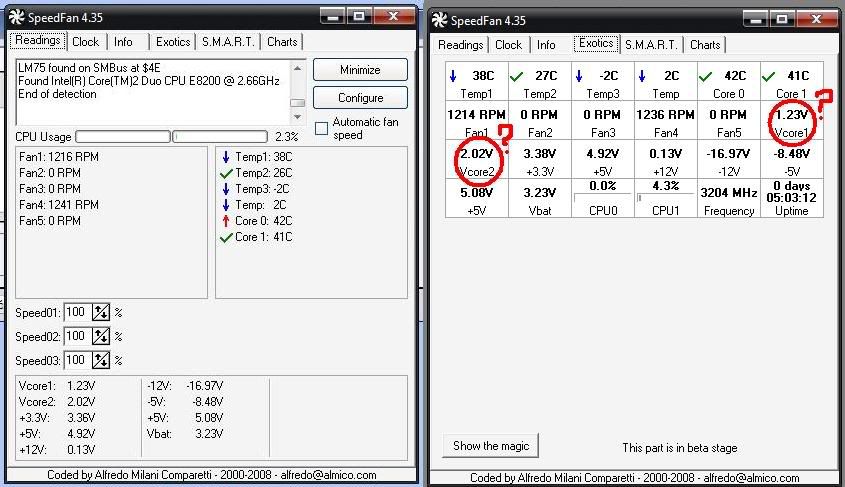Click SpeedFan fan icon in right window title

coord(439,20)
